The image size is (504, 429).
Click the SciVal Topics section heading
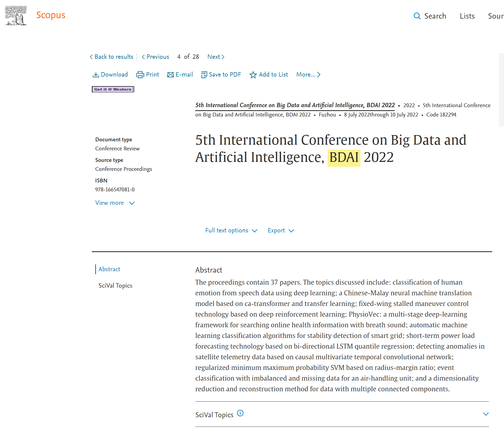click(214, 415)
